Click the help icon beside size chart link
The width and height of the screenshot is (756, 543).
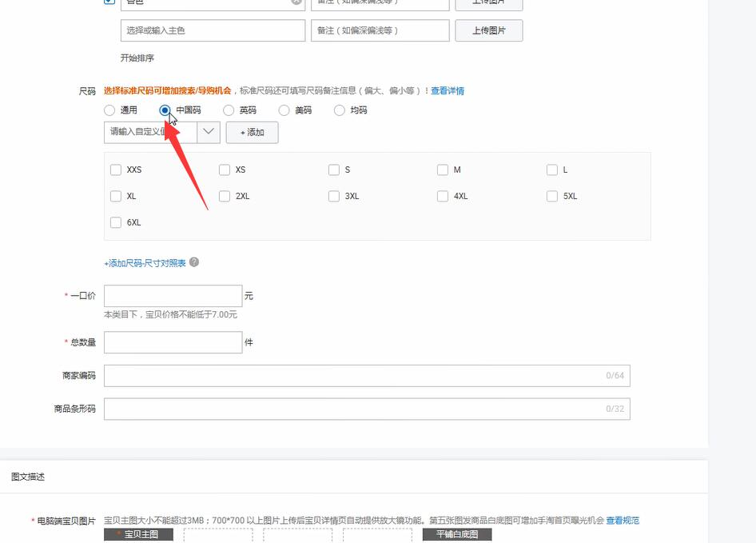click(x=194, y=262)
